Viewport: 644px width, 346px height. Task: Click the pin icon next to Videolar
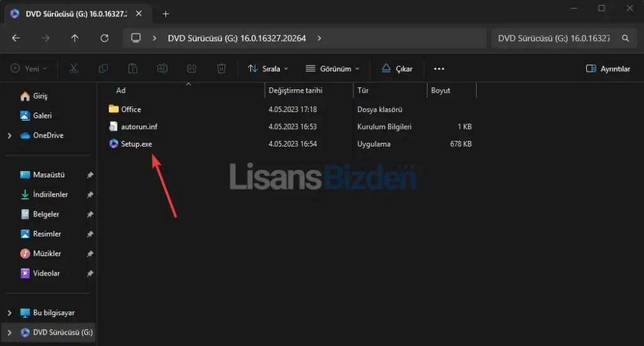pos(90,274)
